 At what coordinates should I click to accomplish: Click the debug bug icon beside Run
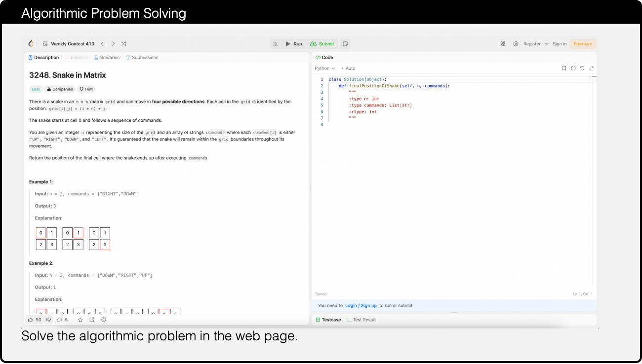(x=276, y=44)
